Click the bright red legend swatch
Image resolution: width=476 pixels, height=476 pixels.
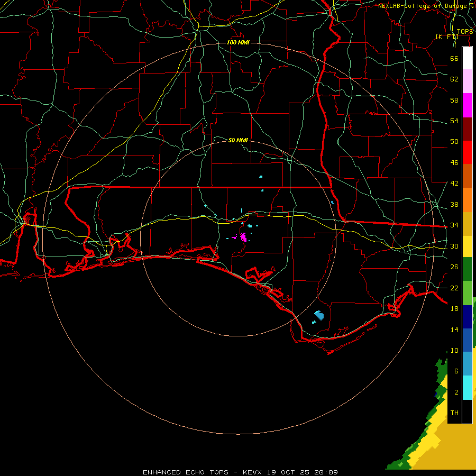pyautogui.click(x=467, y=152)
